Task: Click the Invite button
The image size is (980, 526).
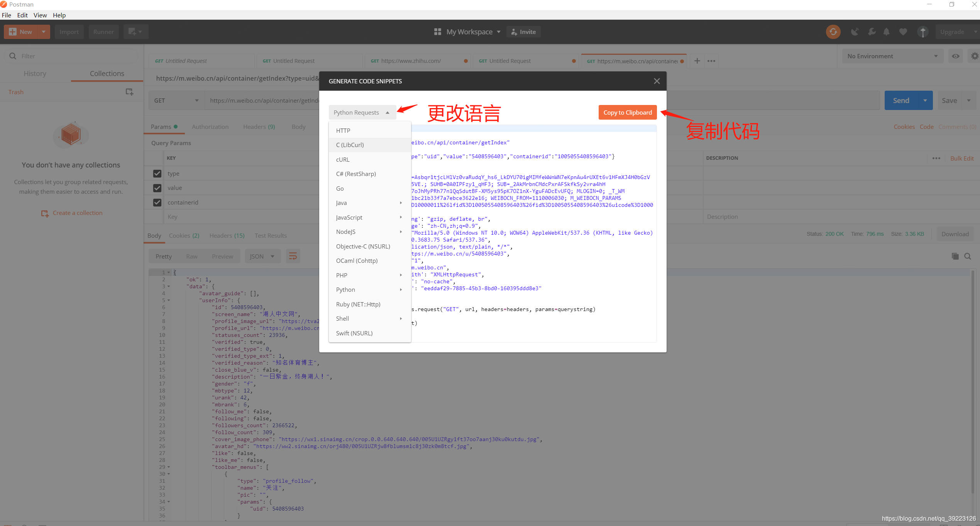Action: point(523,32)
